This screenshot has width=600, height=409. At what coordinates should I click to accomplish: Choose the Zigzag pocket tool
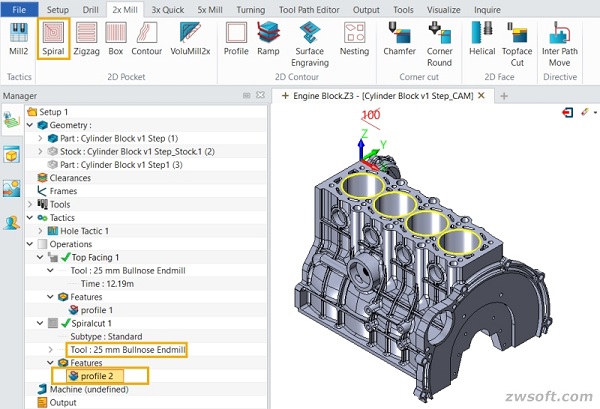pos(86,38)
